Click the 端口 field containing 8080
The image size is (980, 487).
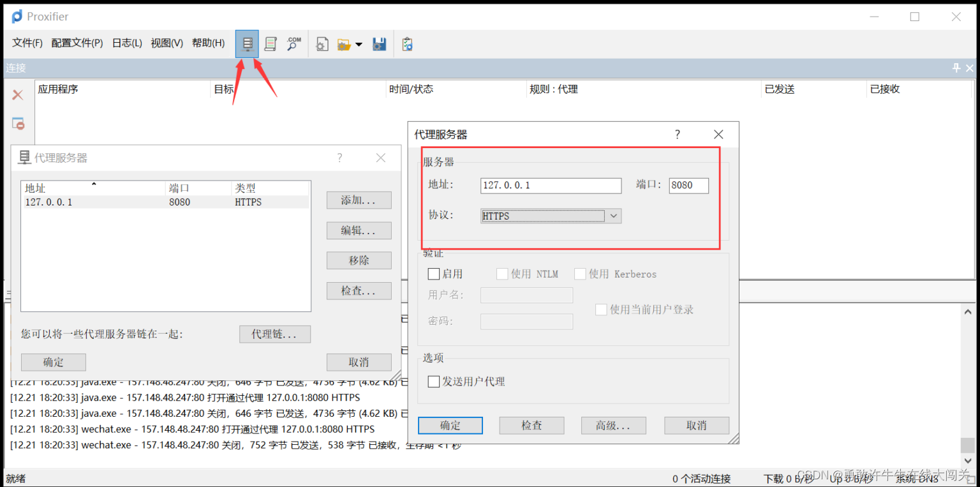tap(689, 185)
